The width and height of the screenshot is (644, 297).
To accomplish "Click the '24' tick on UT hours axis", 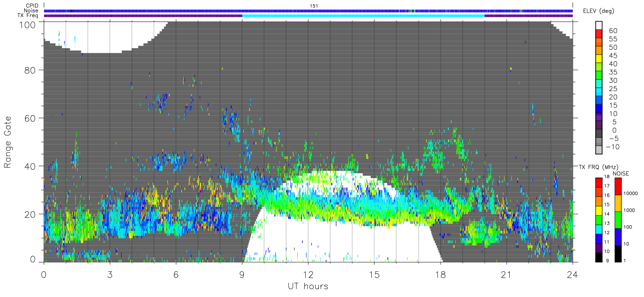I will click(x=572, y=274).
